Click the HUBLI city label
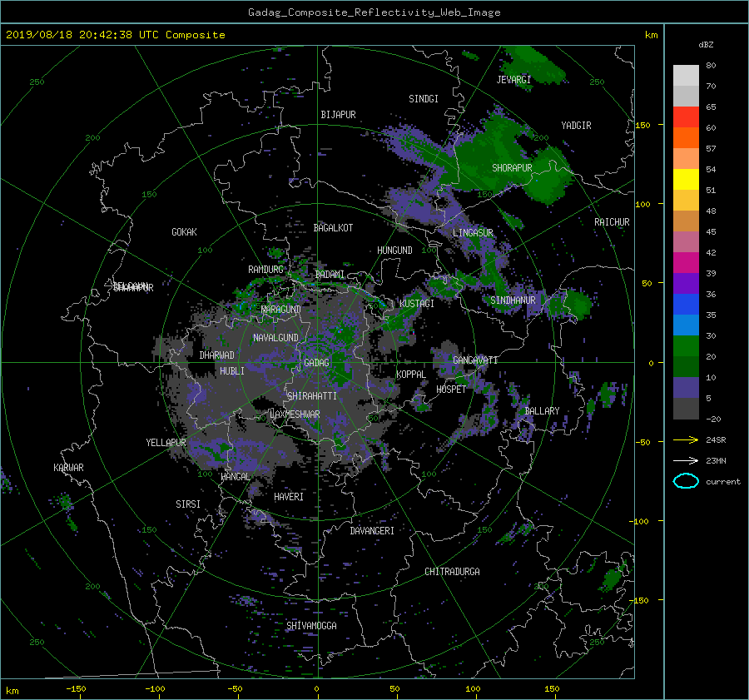 232,371
